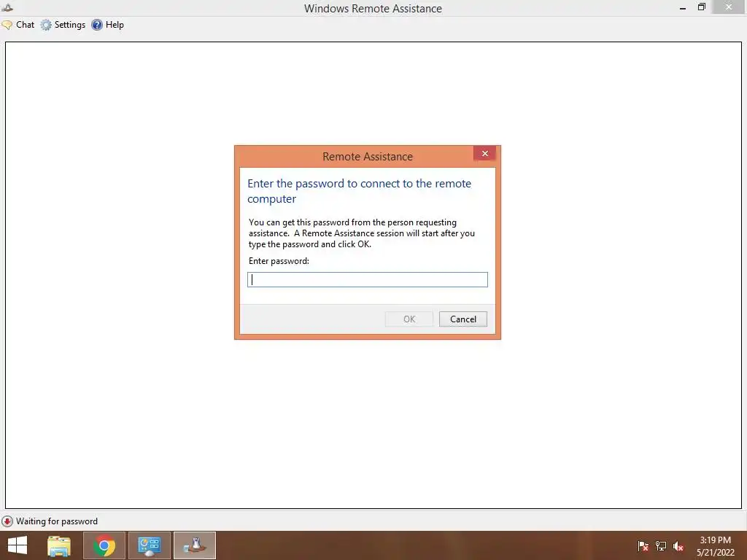Open the Help toolbar item
This screenshot has width=747, height=560.
click(108, 25)
